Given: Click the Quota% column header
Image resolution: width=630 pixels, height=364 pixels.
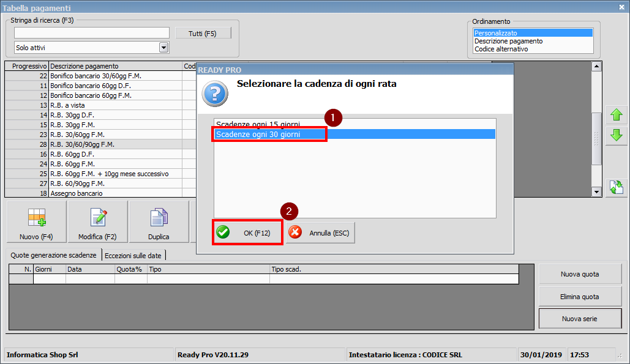Looking at the screenshot, I should (x=131, y=269).
